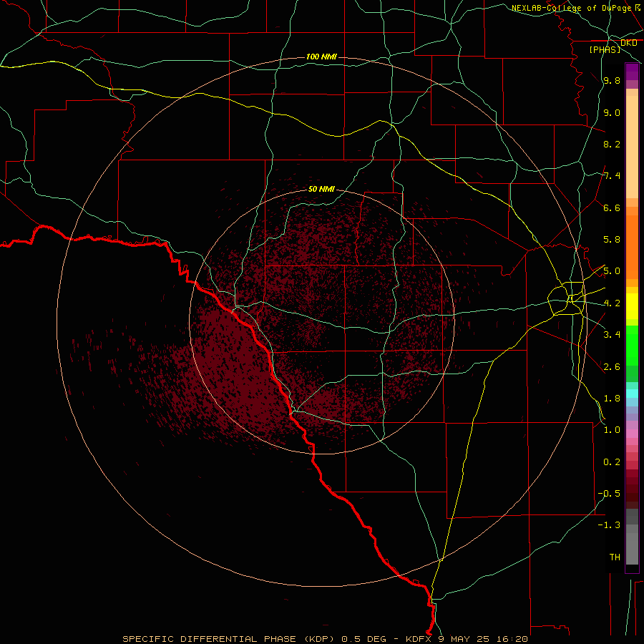Click the NEXLAB-College of DuPage credit text
This screenshot has width=644, height=644.
571,8
